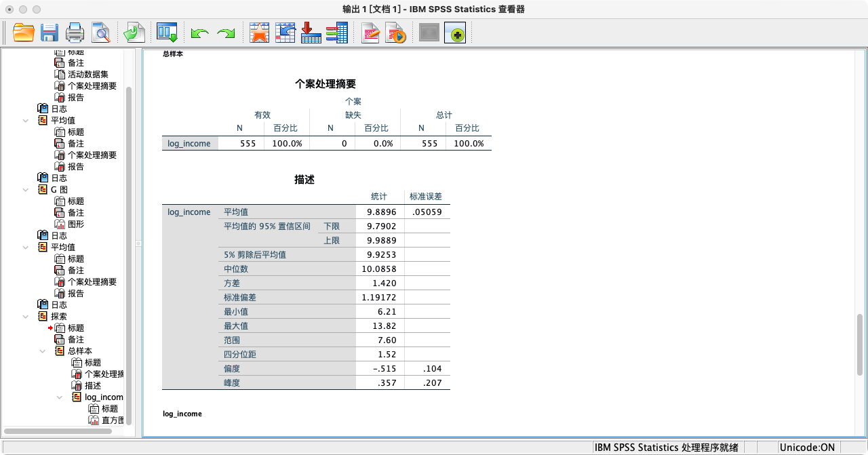Collapse the G 图 outline node
Image resolution: width=868 pixels, height=455 pixels.
coord(26,189)
